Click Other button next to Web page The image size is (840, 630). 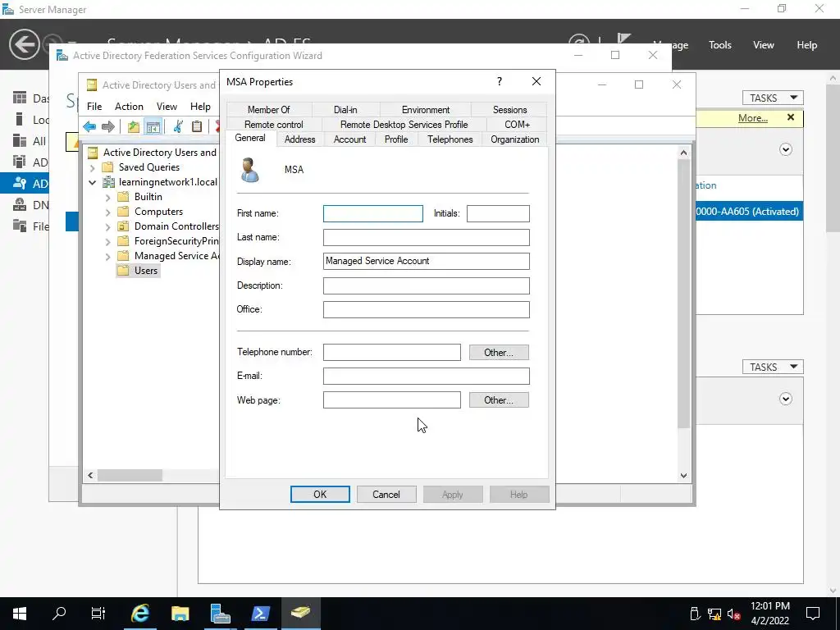point(499,400)
